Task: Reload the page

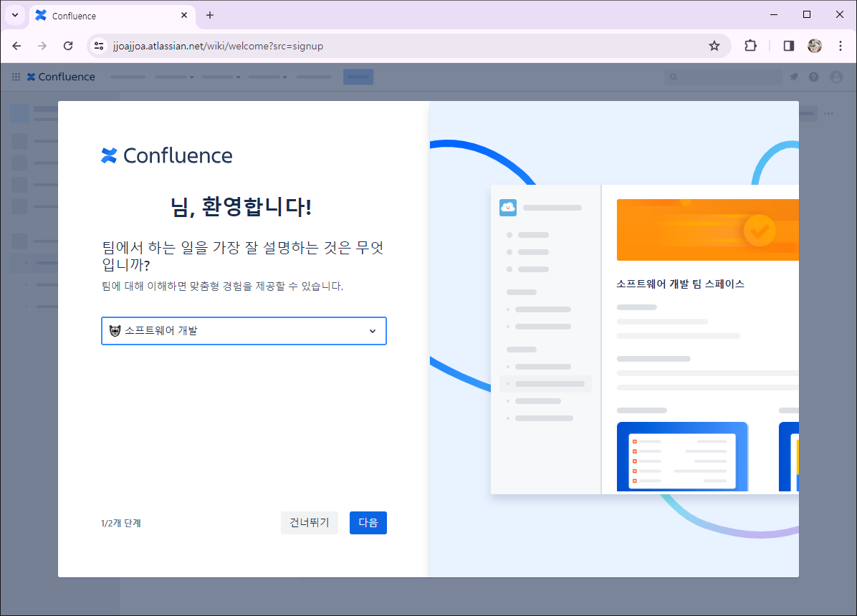Action: pos(68,46)
